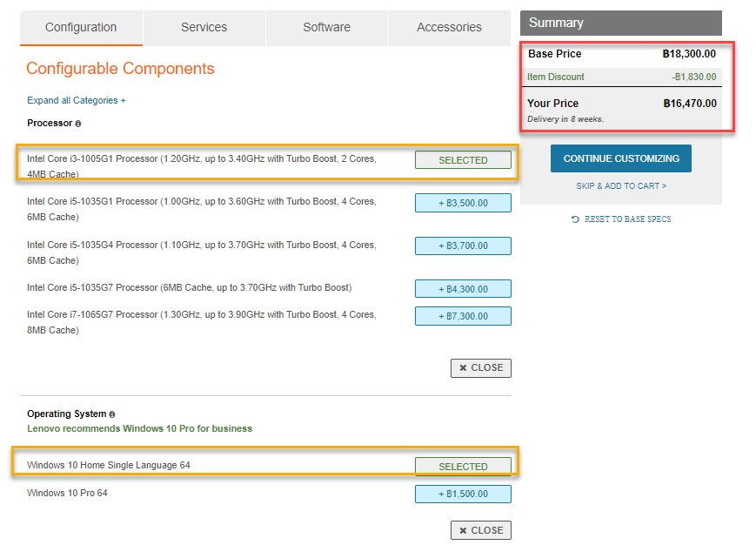Click Windows 10 Home Single Language 64 text
Image resolution: width=756 pixels, height=545 pixels.
coord(109,466)
